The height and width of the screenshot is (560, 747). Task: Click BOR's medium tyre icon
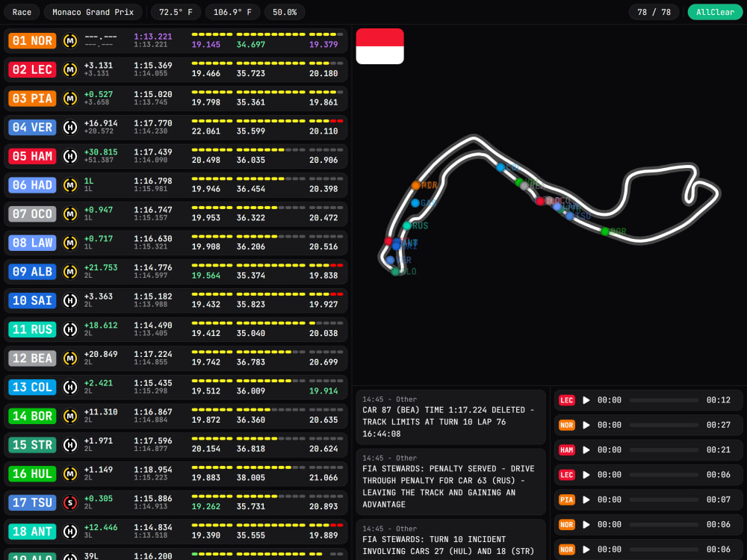(x=70, y=416)
